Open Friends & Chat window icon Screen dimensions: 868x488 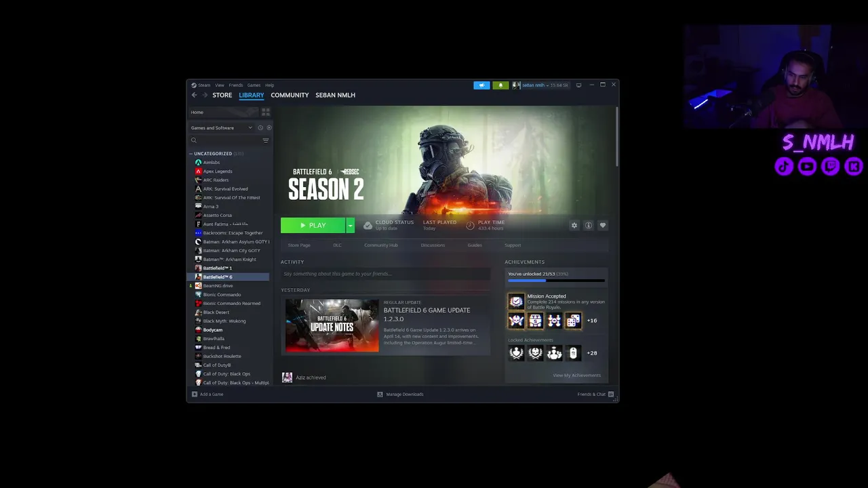click(611, 394)
